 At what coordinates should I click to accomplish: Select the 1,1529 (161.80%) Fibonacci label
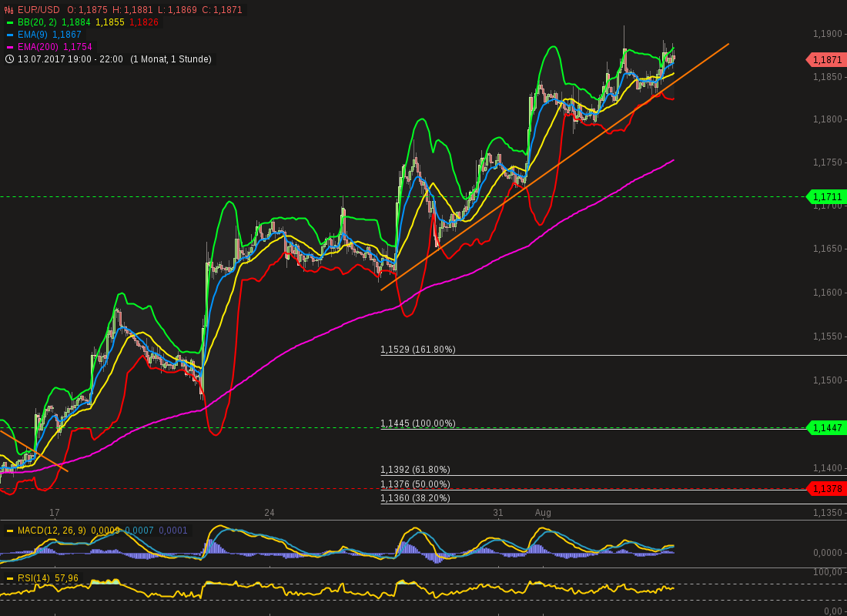(x=417, y=349)
